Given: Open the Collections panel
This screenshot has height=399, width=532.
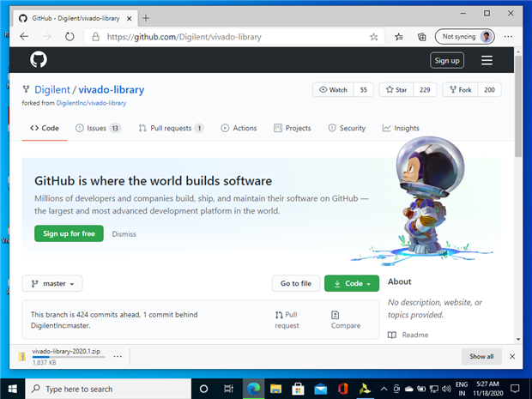Looking at the screenshot, I should [x=421, y=37].
